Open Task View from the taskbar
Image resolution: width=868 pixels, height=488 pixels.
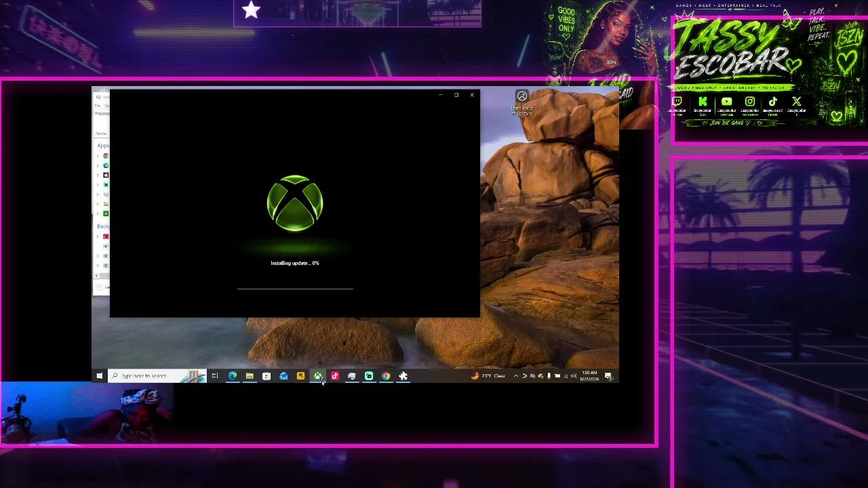215,376
